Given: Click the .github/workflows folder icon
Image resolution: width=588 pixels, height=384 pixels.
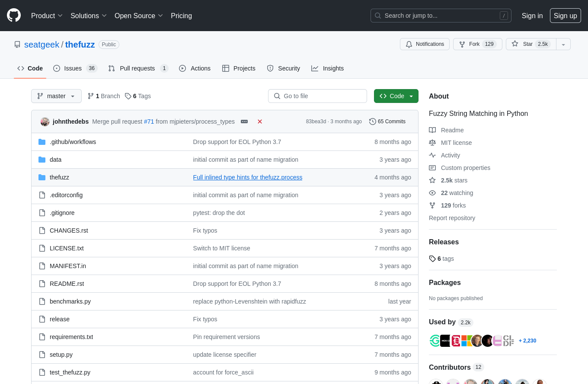Looking at the screenshot, I should (42, 142).
